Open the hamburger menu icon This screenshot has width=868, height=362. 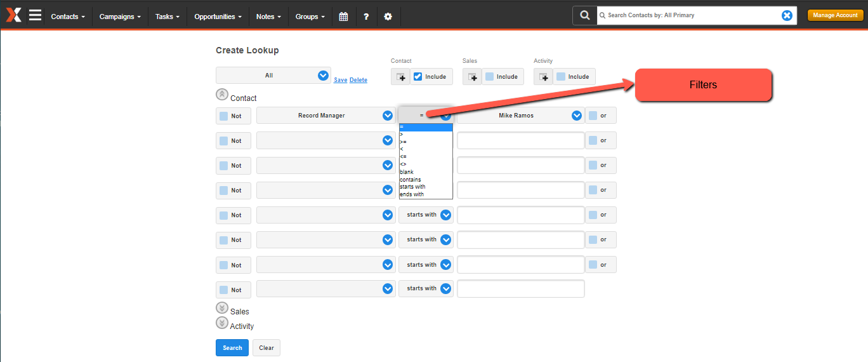click(35, 15)
